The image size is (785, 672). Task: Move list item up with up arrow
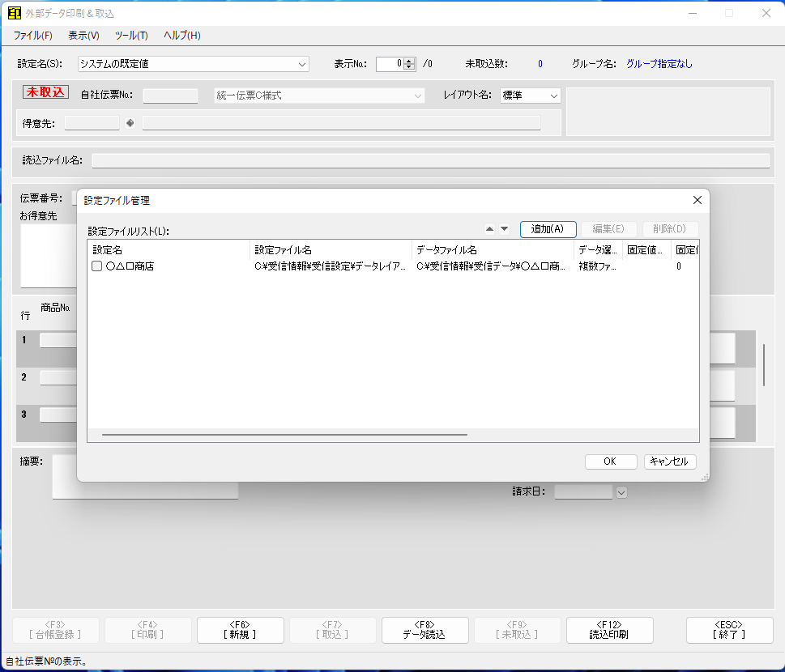(489, 229)
